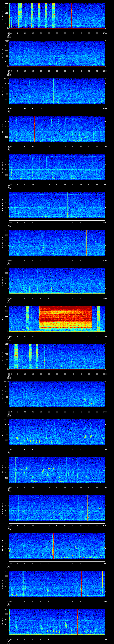Click the '33:00' end time label
114x644 pixels.
click(x=105, y=639)
